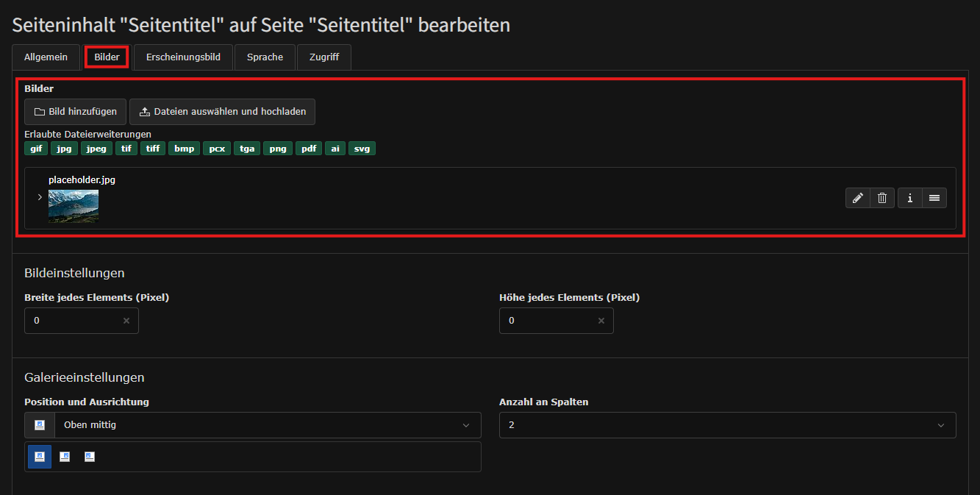The width and height of the screenshot is (980, 495).
Task: Switch to the Erscheinungsbild tab
Action: click(183, 57)
